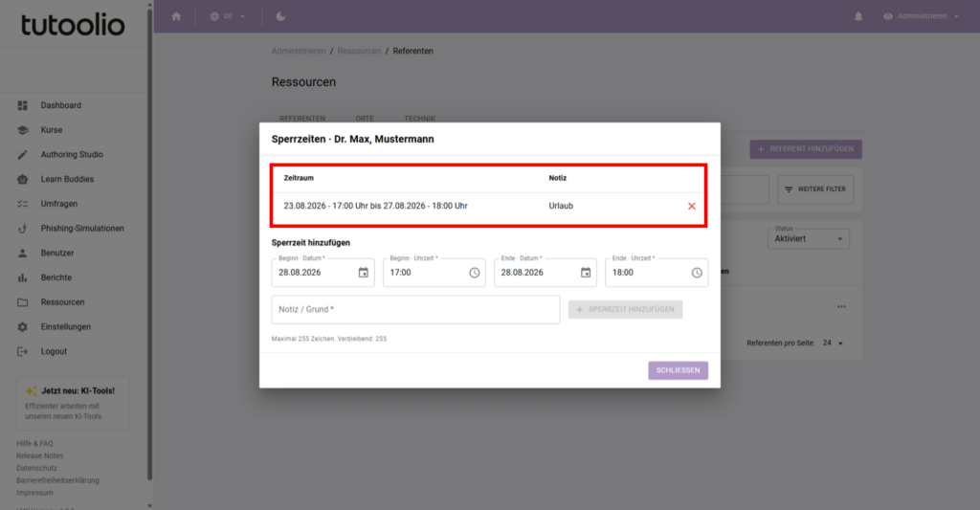The image size is (980, 510).
Task: Click the Einstellungen gear icon
Action: coord(23,327)
